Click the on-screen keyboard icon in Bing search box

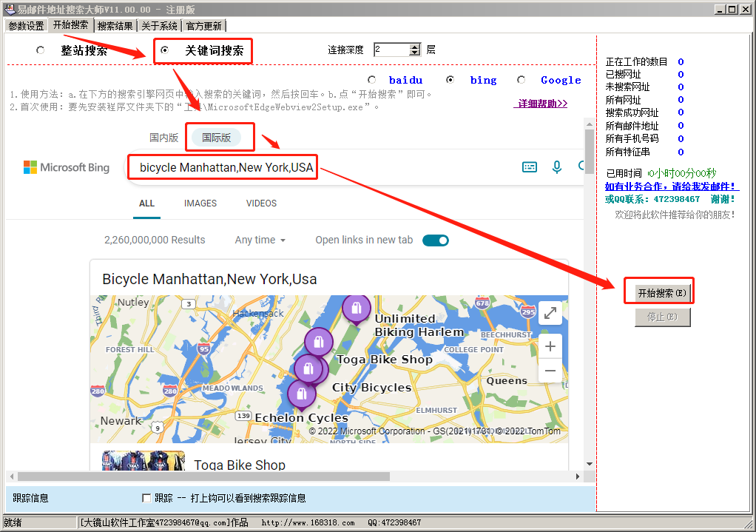tap(530, 167)
